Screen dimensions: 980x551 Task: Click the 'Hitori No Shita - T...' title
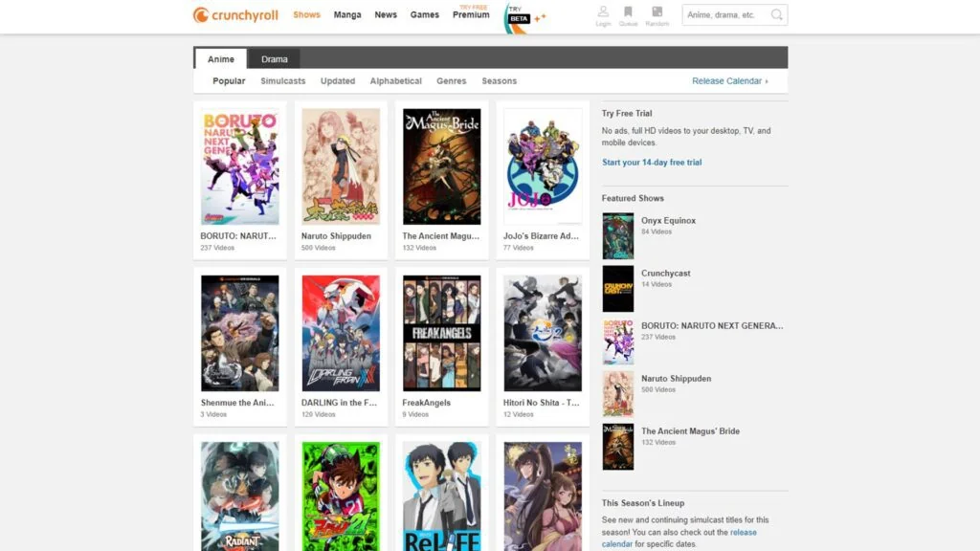click(x=542, y=403)
